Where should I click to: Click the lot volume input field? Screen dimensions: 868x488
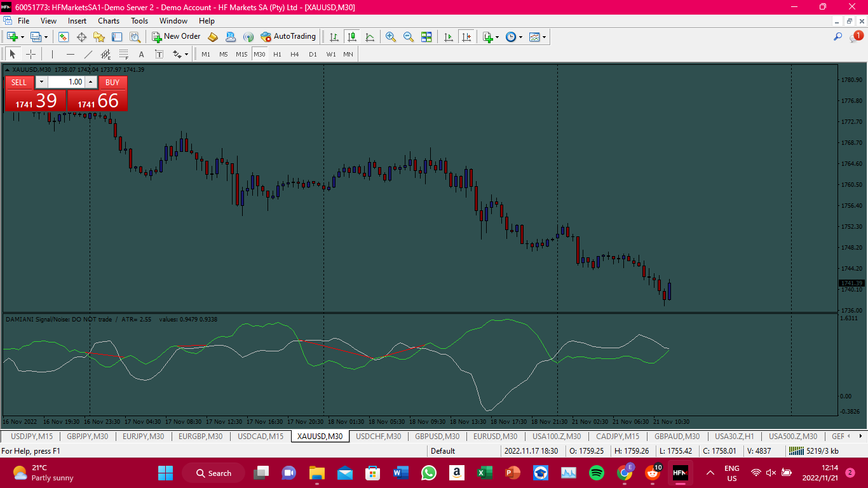click(x=66, y=82)
